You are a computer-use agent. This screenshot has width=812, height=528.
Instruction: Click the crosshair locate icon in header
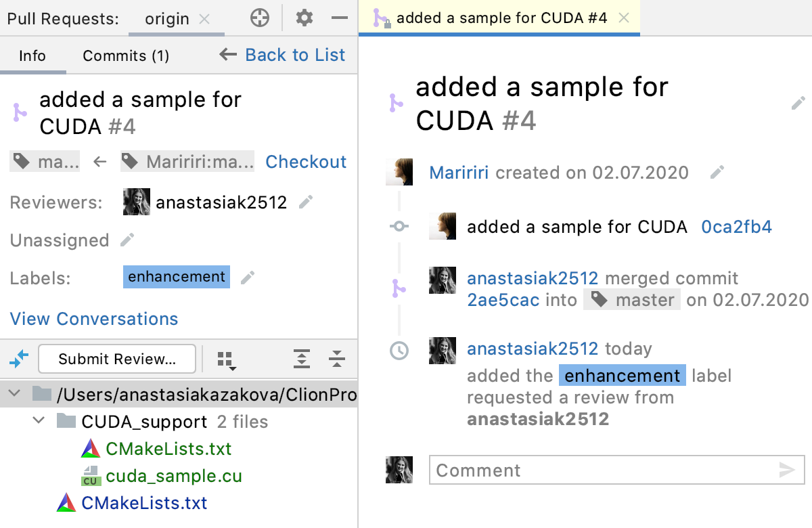click(260, 18)
